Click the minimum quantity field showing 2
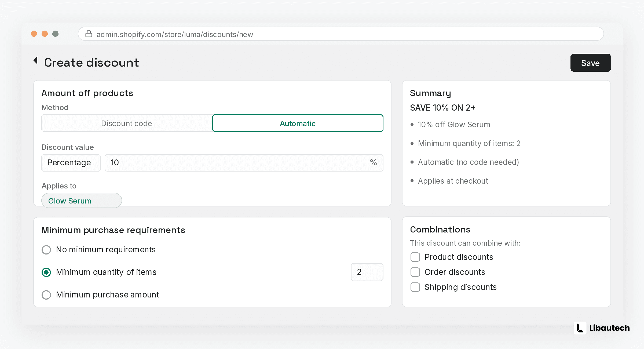This screenshot has width=644, height=349. point(367,272)
